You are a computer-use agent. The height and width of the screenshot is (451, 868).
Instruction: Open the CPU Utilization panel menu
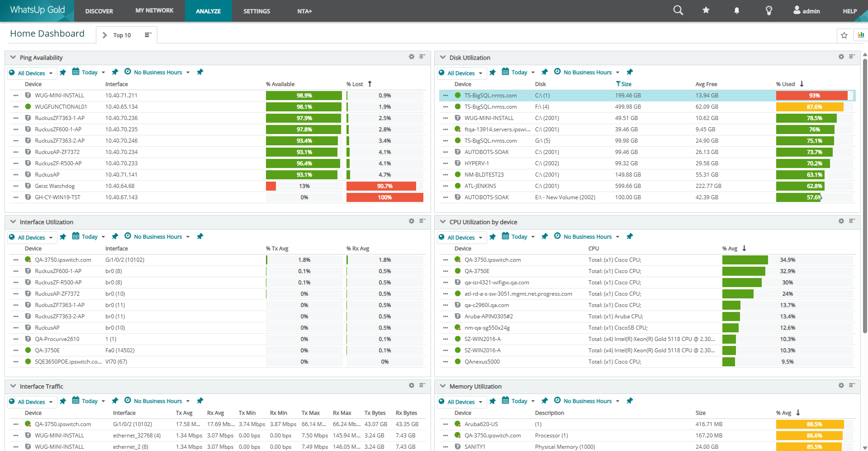pos(852,221)
